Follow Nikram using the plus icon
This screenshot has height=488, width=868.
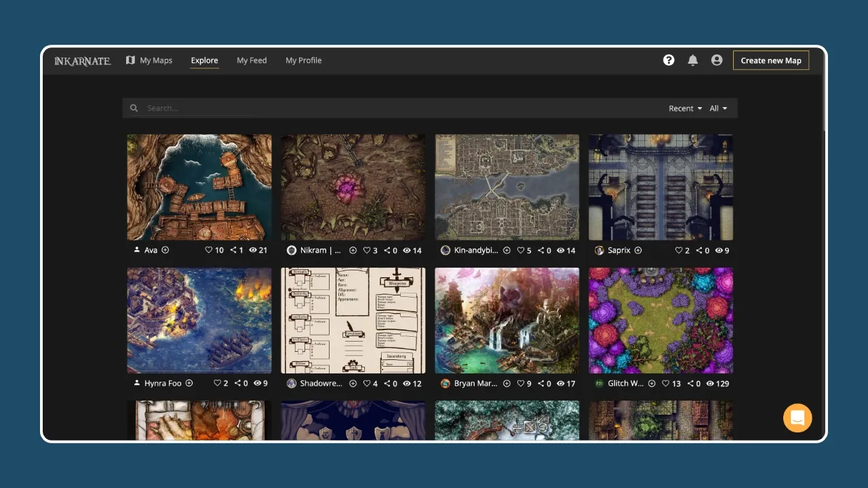point(353,250)
